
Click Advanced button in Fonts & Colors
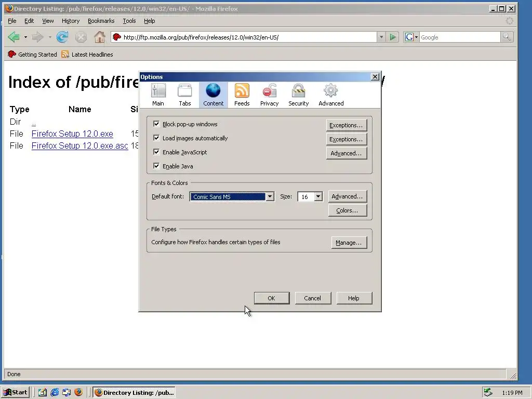(347, 196)
